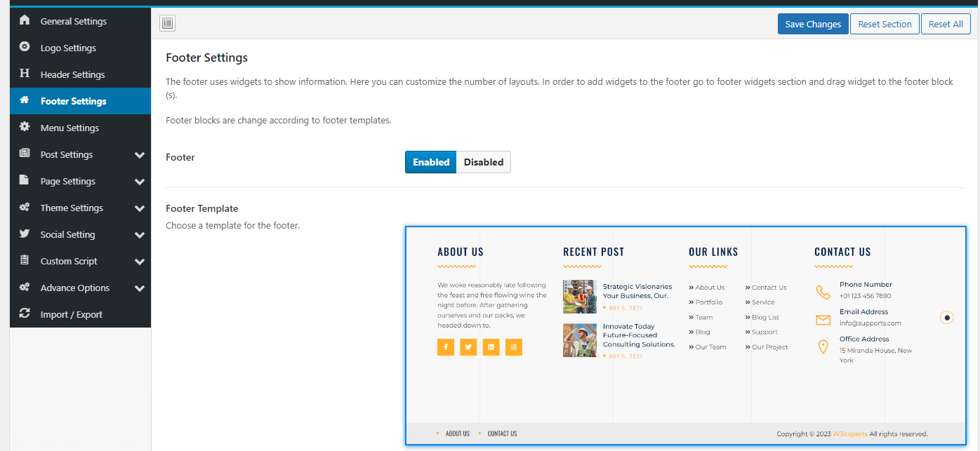Image resolution: width=980 pixels, height=451 pixels.
Task: Open Theme Settings in the sidebar
Action: (x=72, y=208)
